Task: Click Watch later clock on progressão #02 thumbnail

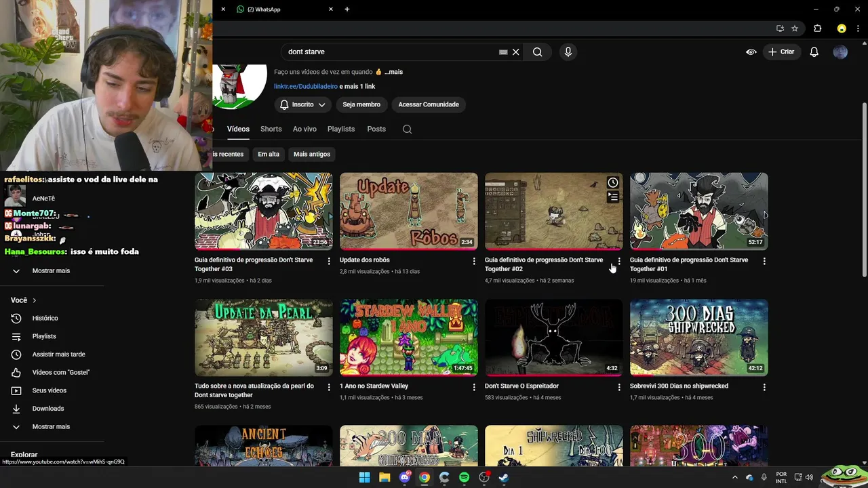Action: pyautogui.click(x=613, y=182)
